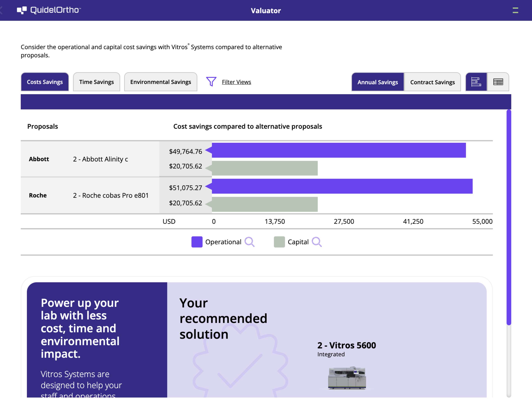The image size is (532, 399).
Task: Click the Filter Views funnel icon
Action: point(211,82)
